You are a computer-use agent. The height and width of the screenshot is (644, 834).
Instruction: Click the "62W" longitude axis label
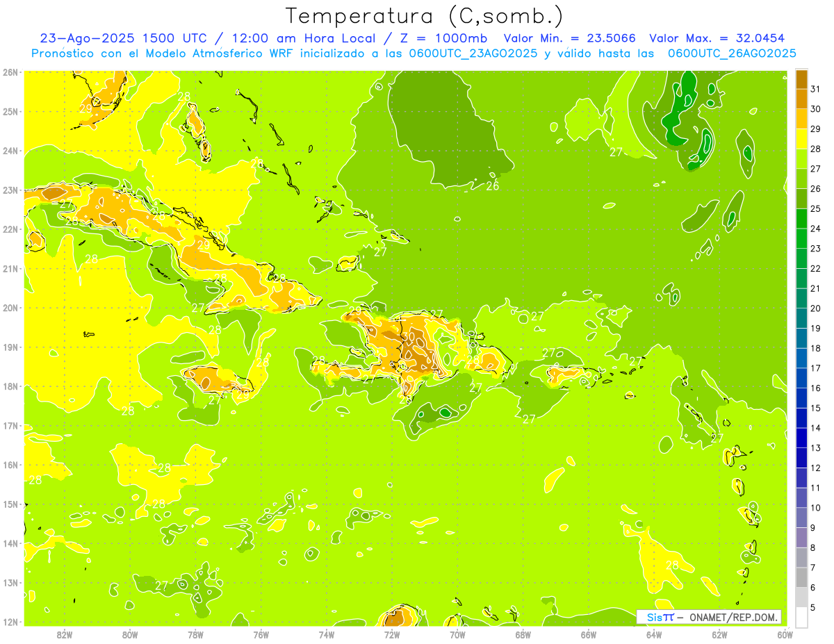(x=719, y=634)
